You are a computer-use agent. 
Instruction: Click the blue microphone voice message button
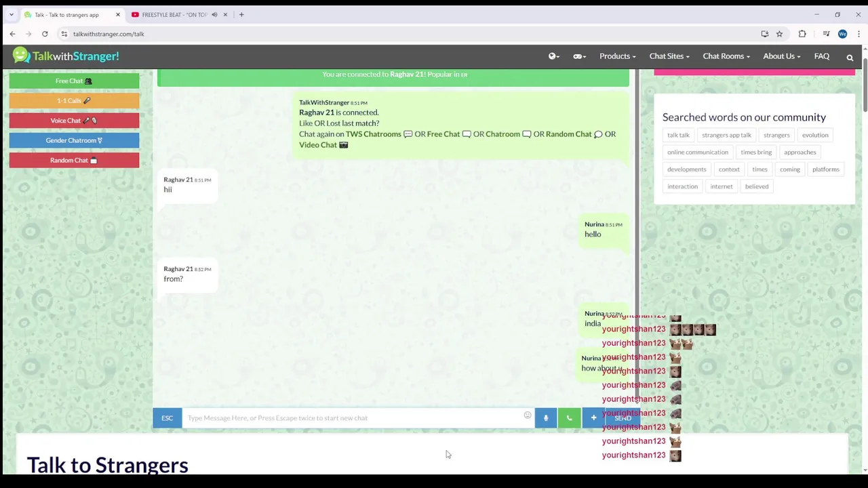[546, 418]
